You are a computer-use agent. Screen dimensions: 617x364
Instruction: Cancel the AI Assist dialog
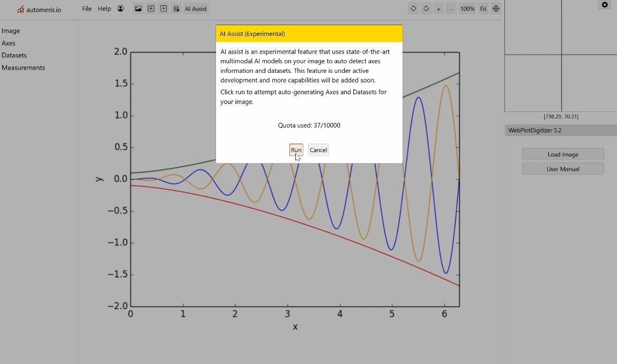318,150
